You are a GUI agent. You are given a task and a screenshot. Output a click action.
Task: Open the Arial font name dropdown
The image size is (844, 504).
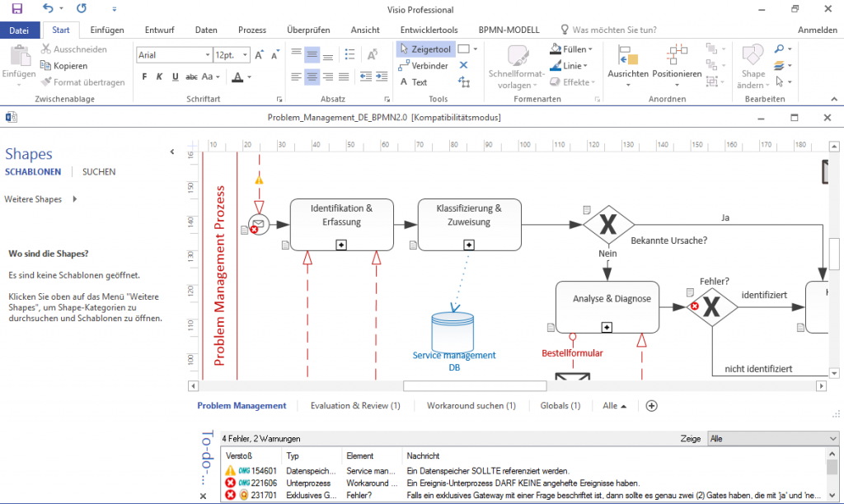click(x=207, y=55)
